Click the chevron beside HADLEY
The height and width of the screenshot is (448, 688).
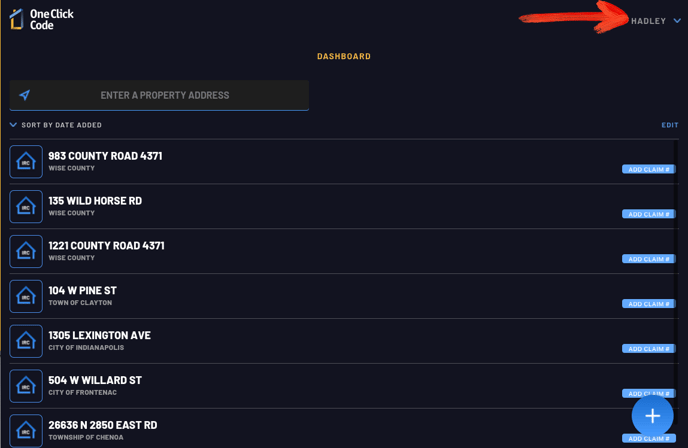pos(677,21)
